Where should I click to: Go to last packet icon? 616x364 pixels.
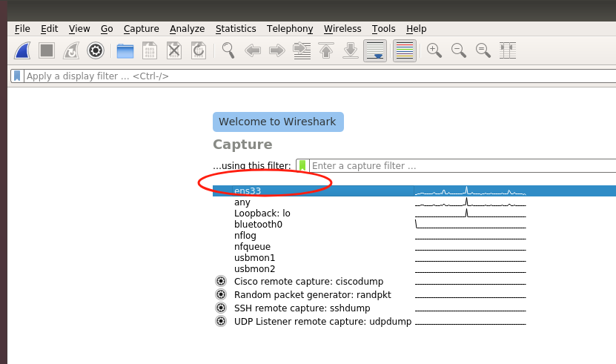351,50
